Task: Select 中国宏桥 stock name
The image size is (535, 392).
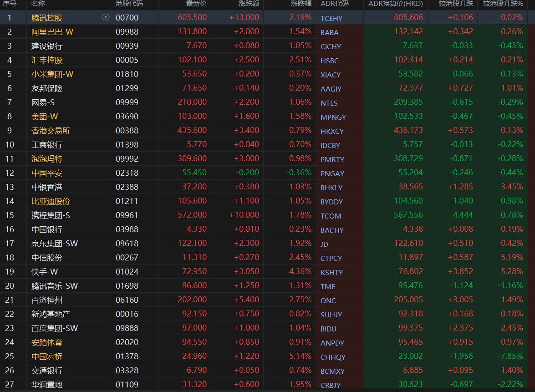Action: click(x=47, y=356)
